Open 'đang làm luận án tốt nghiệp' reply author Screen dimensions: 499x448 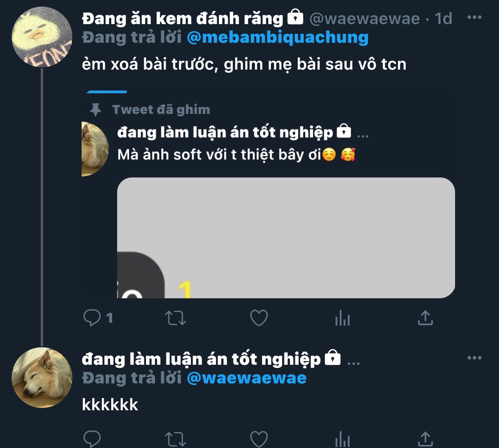pyautogui.click(x=201, y=359)
